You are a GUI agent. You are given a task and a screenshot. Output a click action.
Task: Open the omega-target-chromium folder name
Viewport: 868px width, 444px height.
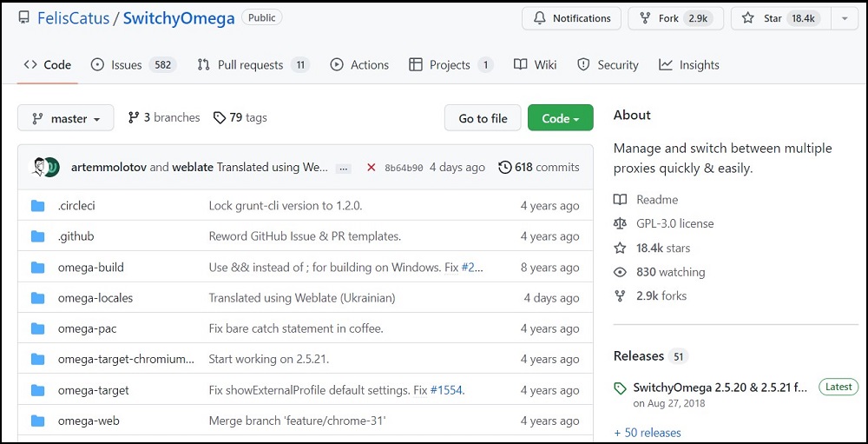(126, 359)
